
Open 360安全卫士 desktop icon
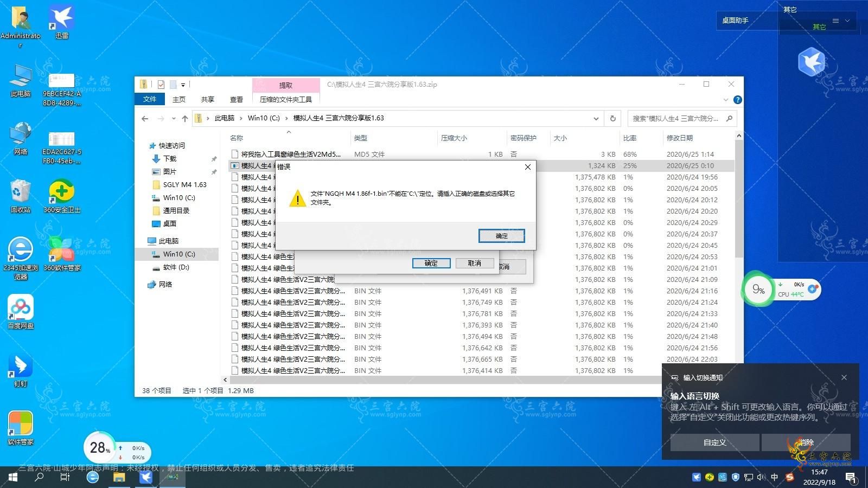pos(62,196)
